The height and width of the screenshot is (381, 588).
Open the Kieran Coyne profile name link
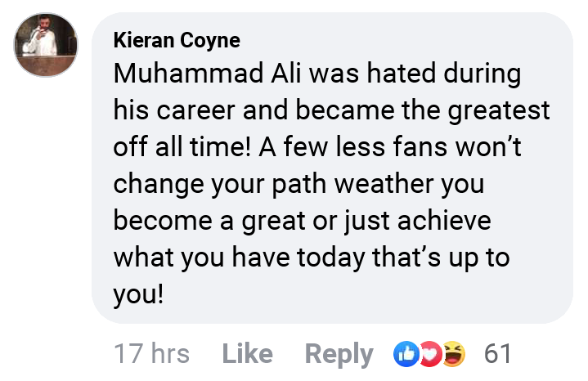click(177, 41)
